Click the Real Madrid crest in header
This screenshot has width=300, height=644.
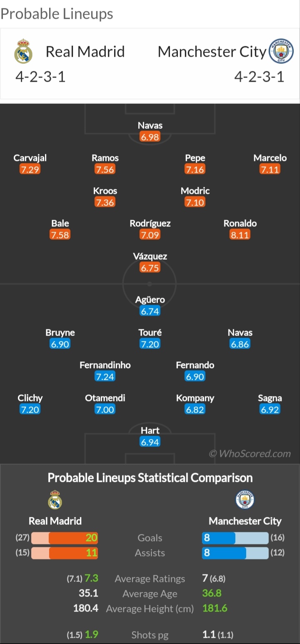point(23,51)
